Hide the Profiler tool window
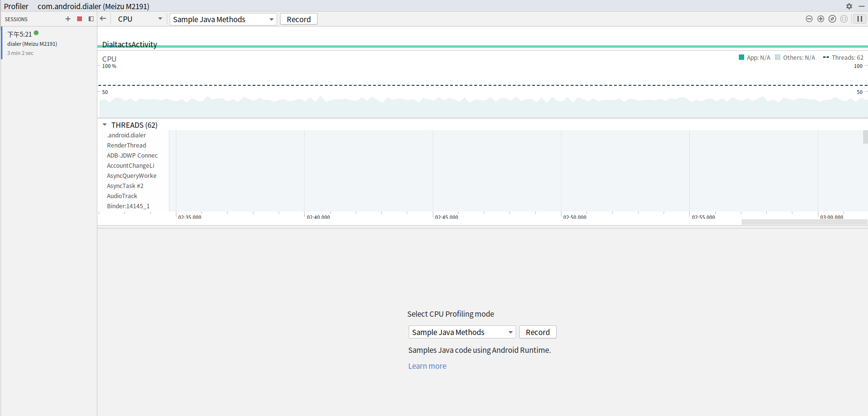868x416 pixels. click(862, 6)
